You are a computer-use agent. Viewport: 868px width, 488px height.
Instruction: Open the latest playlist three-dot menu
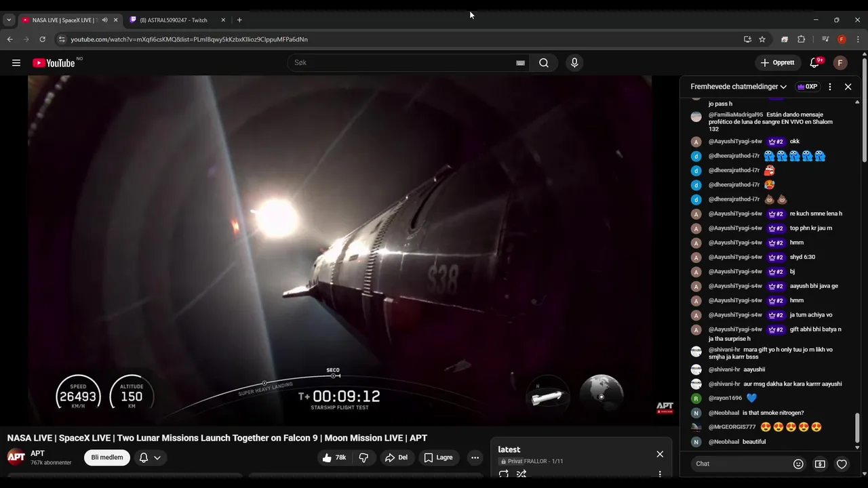click(660, 474)
